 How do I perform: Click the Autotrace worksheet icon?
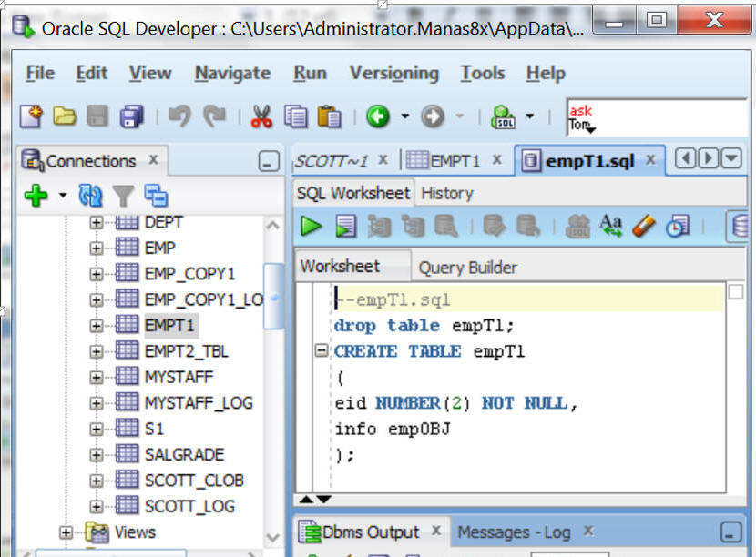[414, 226]
